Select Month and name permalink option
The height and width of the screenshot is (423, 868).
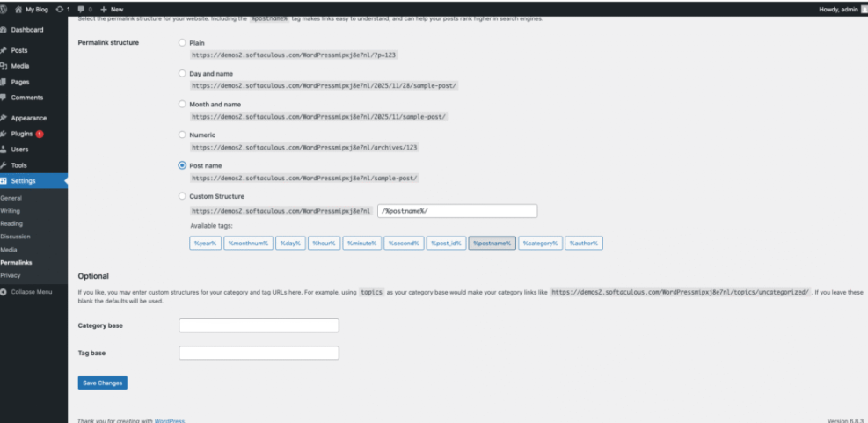coord(182,104)
